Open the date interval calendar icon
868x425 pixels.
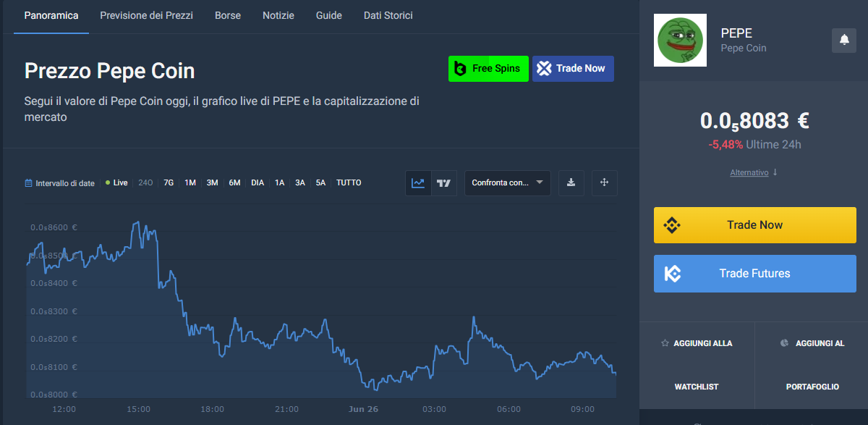pos(28,183)
